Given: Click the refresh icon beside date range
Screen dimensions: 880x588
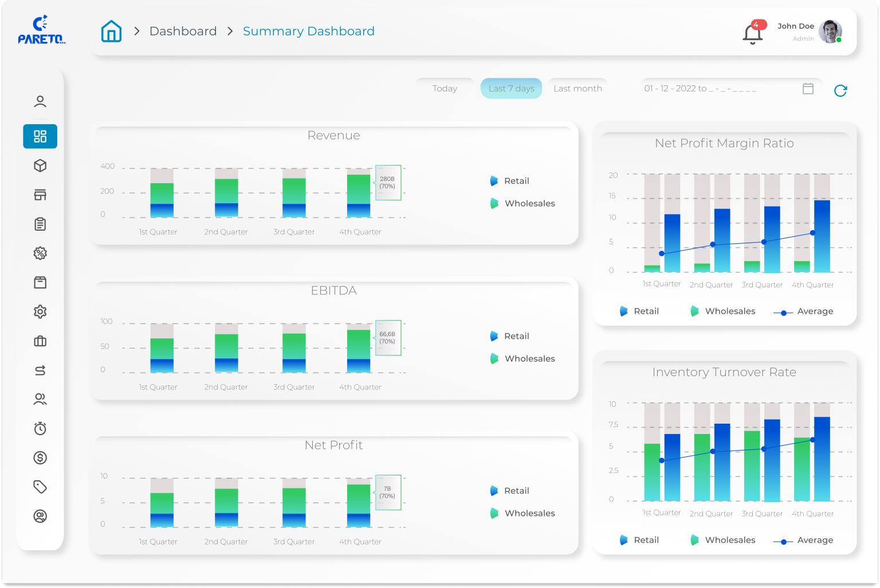Looking at the screenshot, I should (840, 90).
